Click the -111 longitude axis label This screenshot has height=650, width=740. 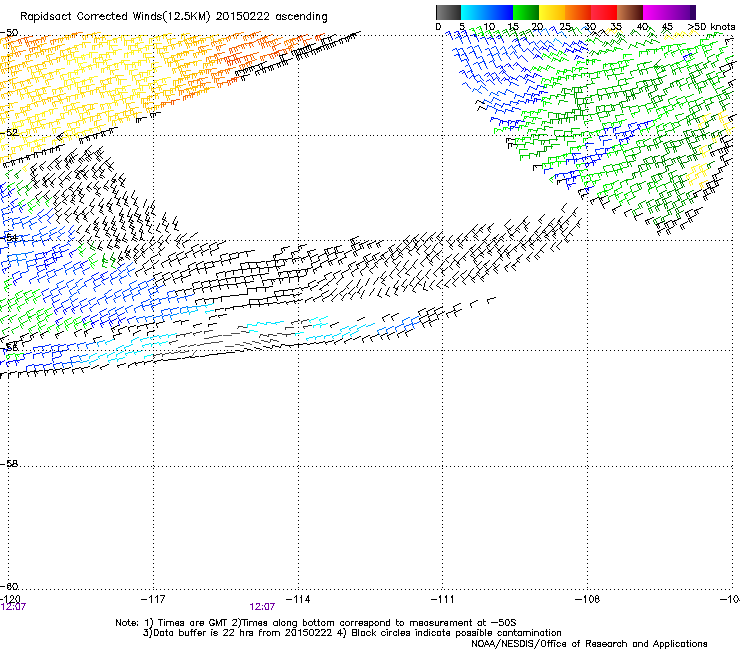click(443, 599)
